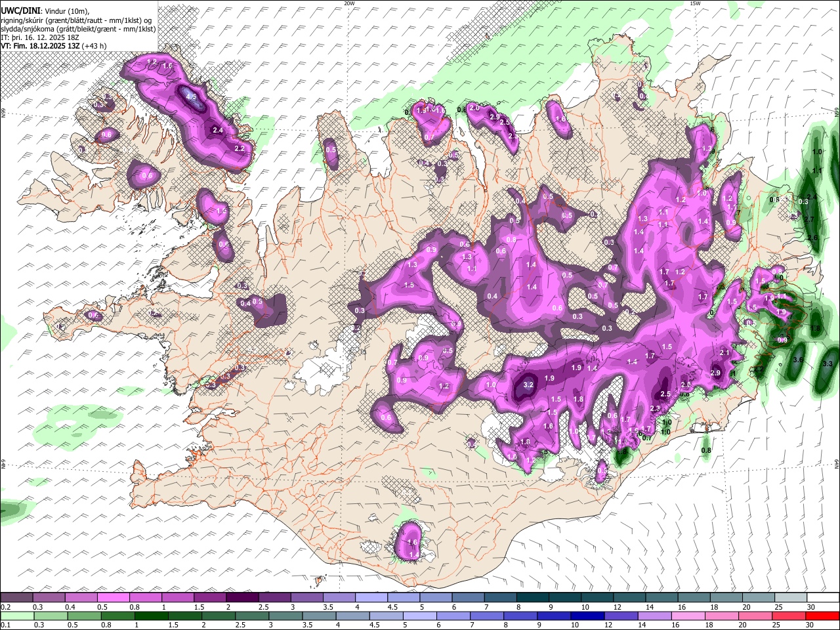Select white snow scale swatch after 30

(x=824, y=597)
